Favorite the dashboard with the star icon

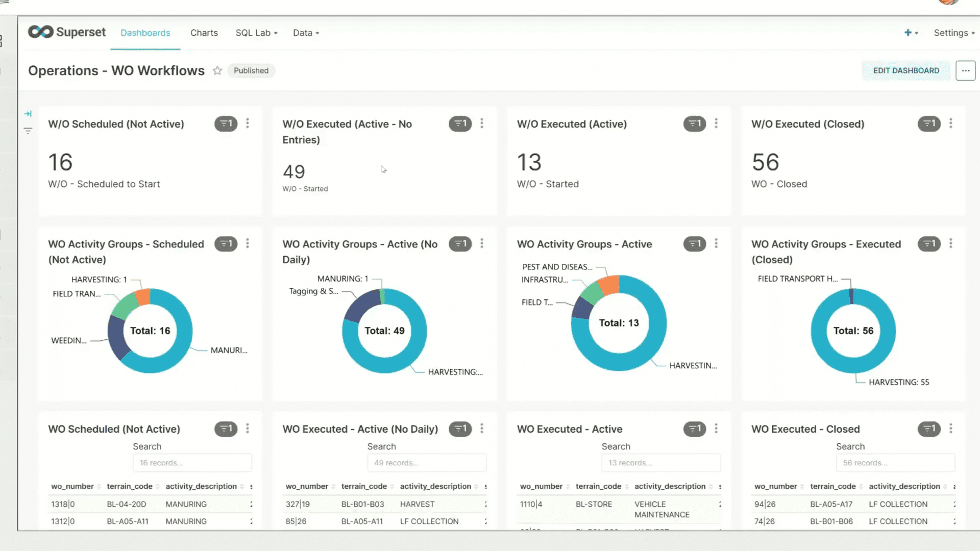coord(217,71)
